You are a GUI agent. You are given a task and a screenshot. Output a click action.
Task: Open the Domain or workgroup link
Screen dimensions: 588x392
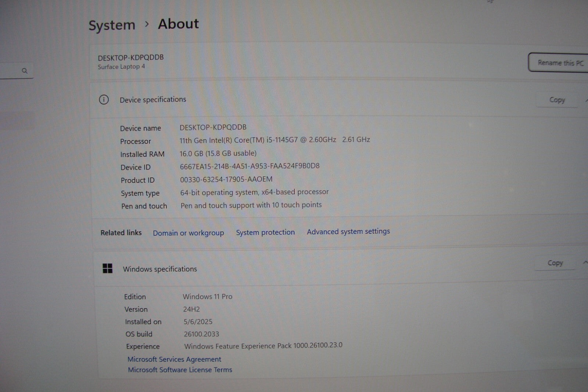point(188,233)
